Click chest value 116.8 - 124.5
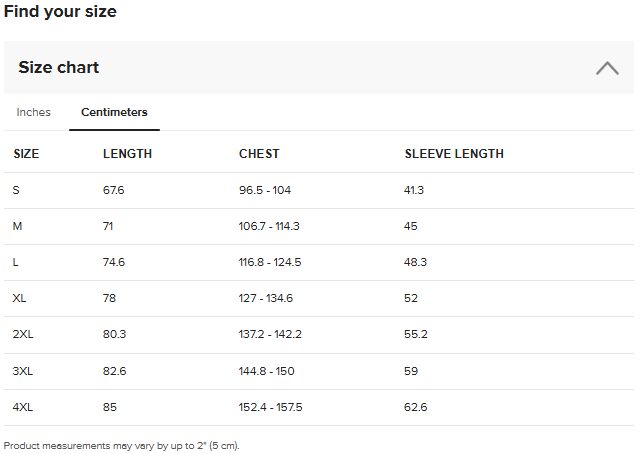This screenshot has height=454, width=643. click(270, 262)
